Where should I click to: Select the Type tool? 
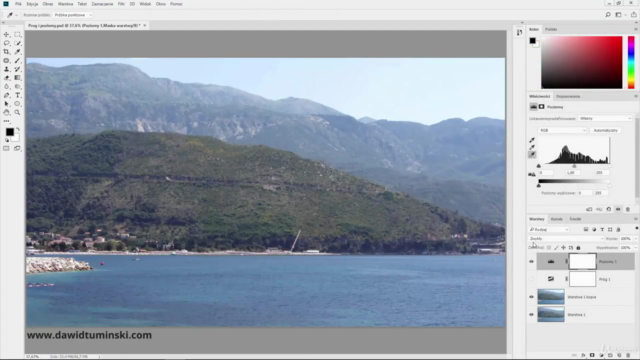click(18, 95)
